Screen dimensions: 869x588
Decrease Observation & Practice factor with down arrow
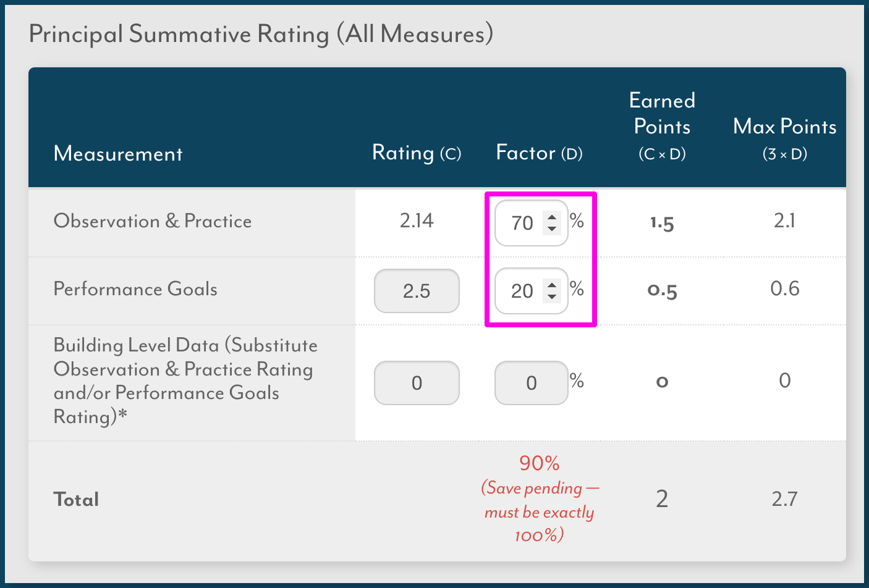[x=552, y=229]
